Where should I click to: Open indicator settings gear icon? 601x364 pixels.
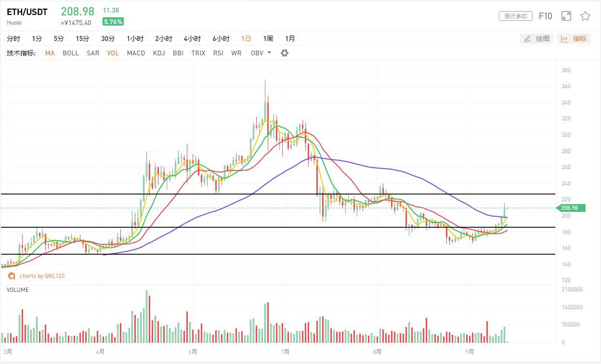point(285,53)
